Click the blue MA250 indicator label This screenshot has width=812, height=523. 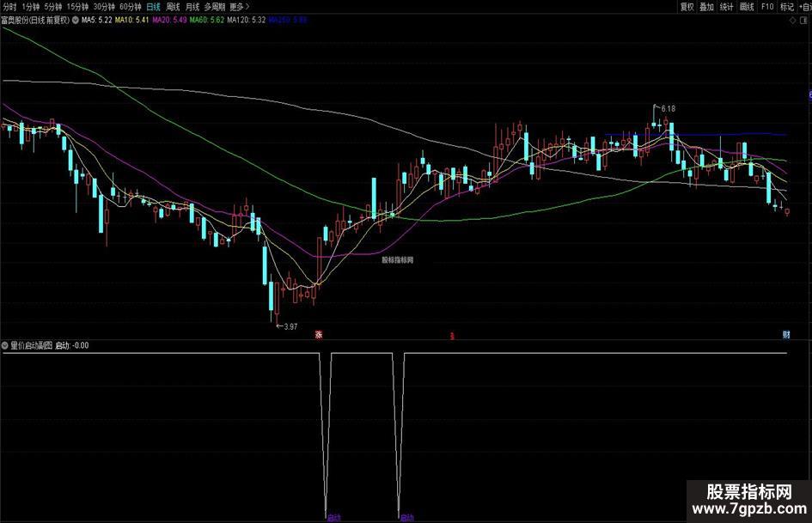tap(288, 21)
